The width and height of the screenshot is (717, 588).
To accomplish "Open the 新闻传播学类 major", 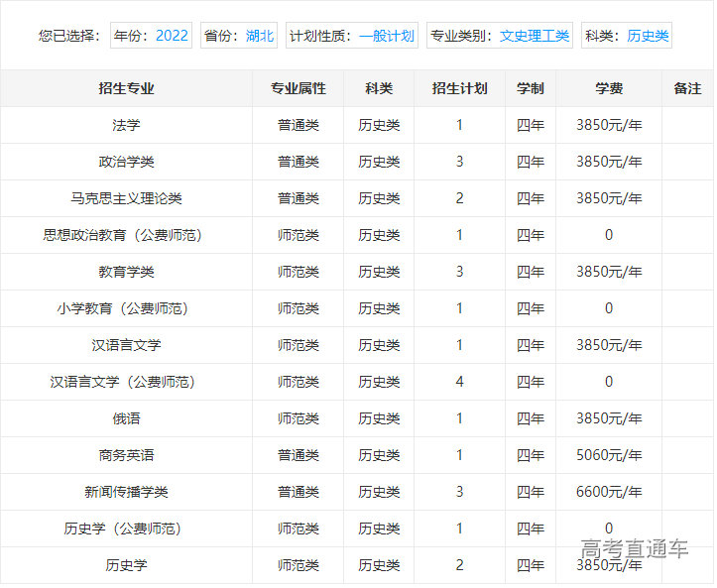I will click(126, 492).
